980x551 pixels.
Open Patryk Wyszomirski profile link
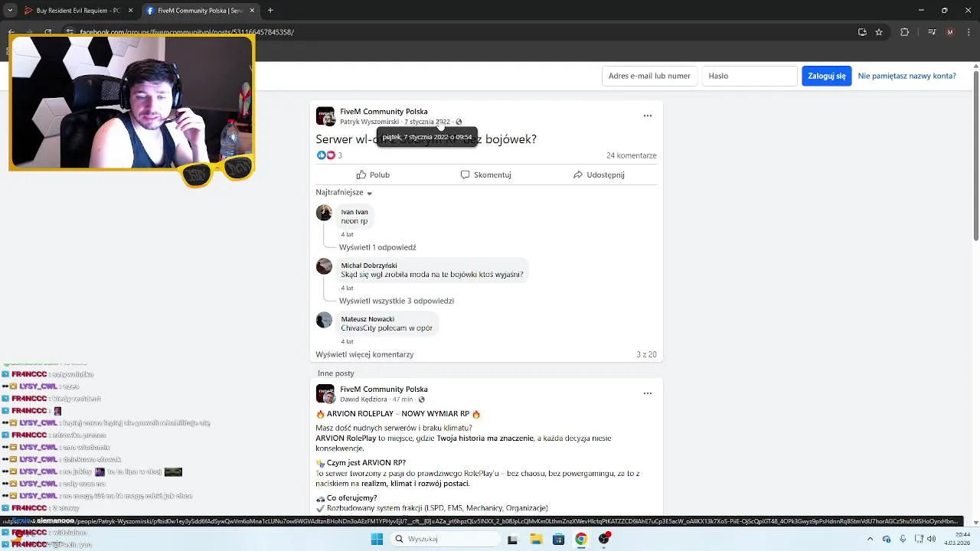point(369,122)
